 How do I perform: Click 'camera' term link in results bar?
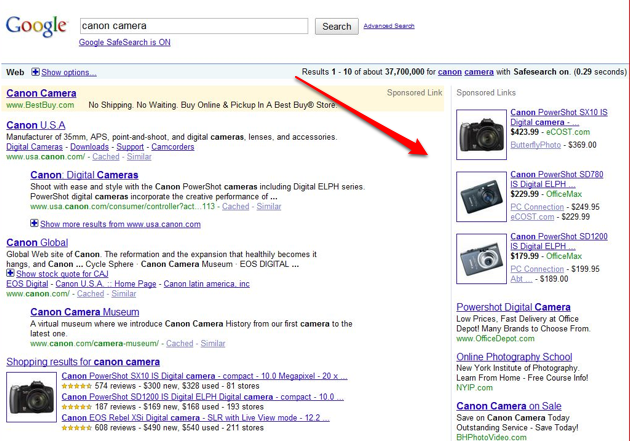click(x=479, y=72)
